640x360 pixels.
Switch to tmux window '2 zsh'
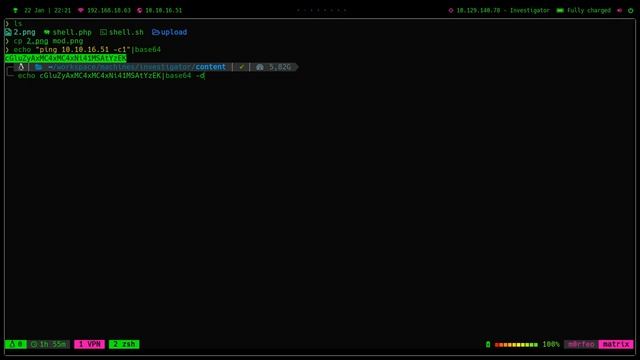click(124, 344)
